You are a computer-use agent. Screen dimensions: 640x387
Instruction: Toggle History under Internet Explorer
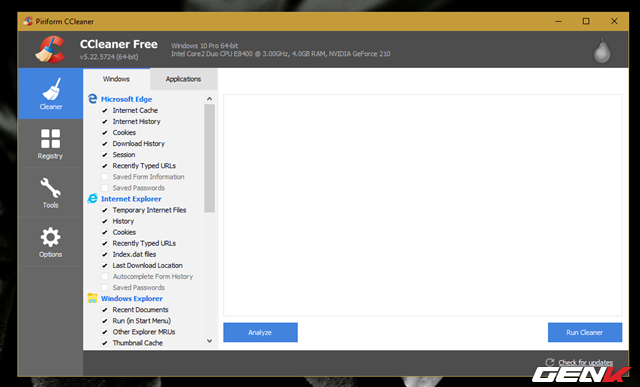(105, 221)
